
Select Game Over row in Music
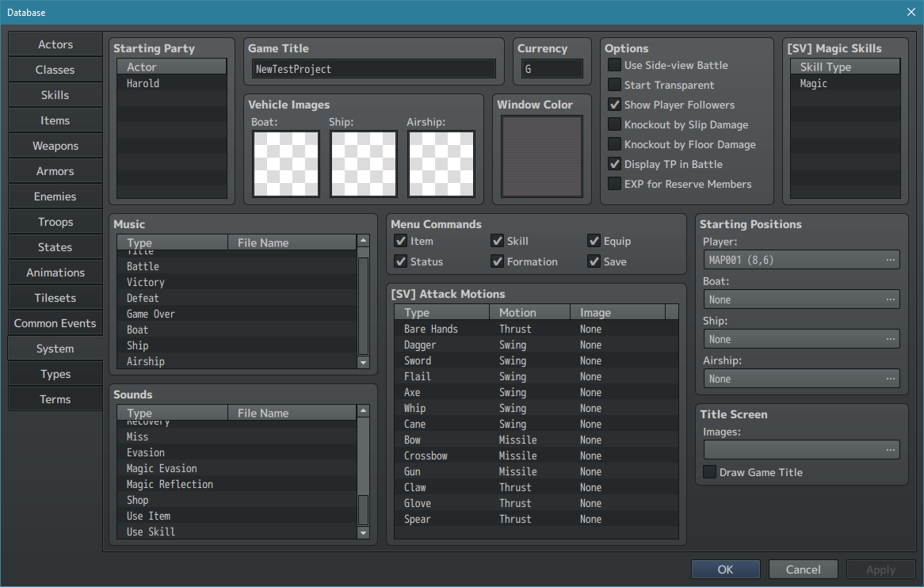point(237,314)
